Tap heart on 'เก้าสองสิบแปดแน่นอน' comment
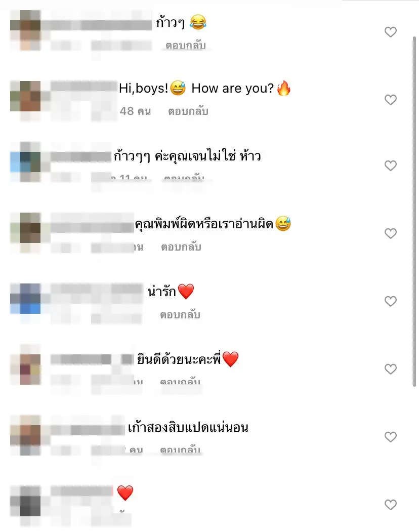 [391, 437]
